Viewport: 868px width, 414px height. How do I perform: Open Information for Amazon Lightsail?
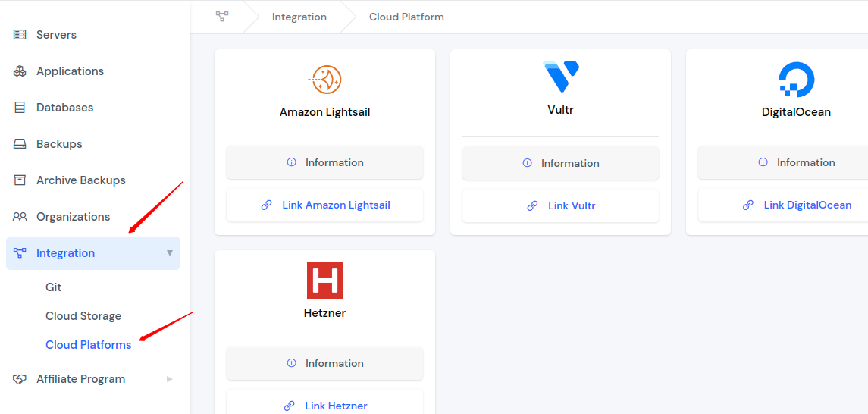[325, 162]
